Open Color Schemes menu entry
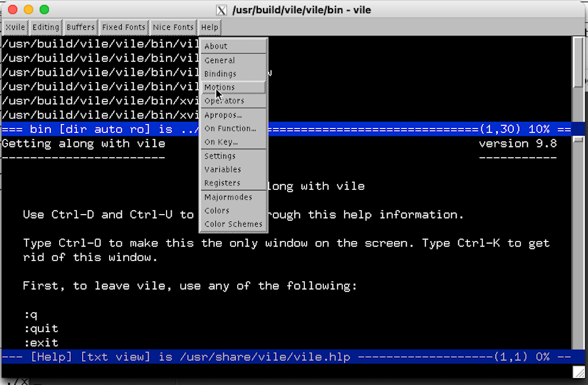Viewport: 588px width, 385px height. click(x=233, y=224)
